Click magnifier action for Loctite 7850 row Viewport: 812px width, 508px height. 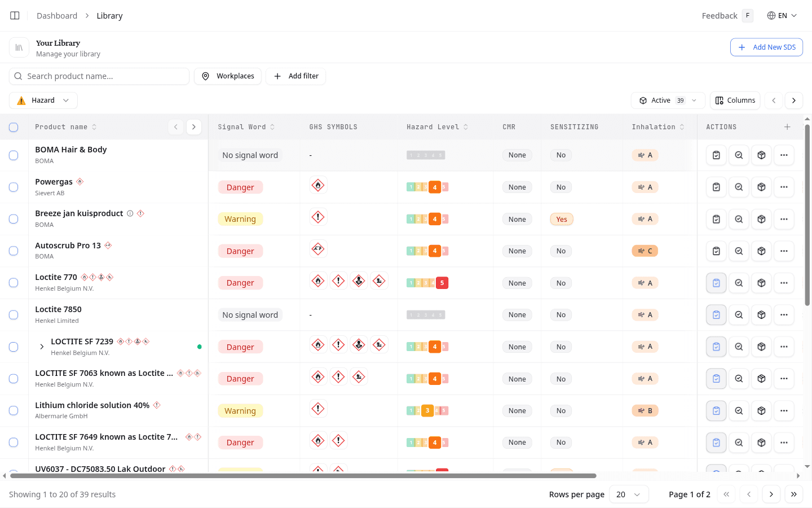click(x=739, y=314)
